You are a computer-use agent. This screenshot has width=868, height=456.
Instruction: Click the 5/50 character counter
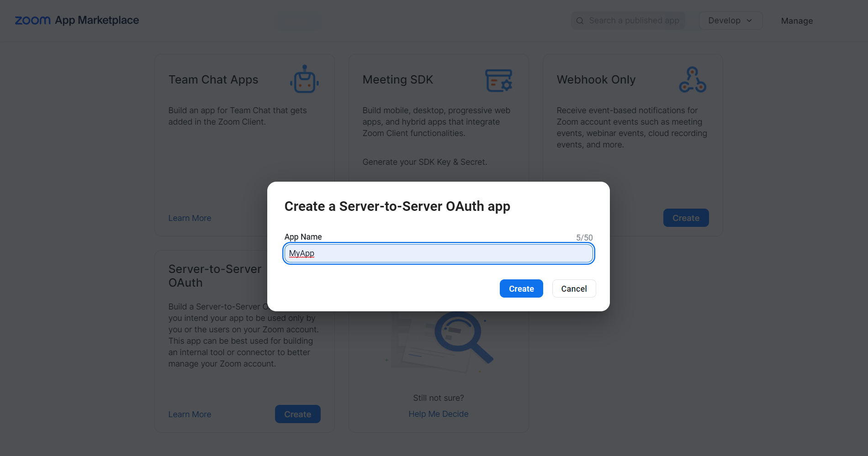(x=584, y=238)
